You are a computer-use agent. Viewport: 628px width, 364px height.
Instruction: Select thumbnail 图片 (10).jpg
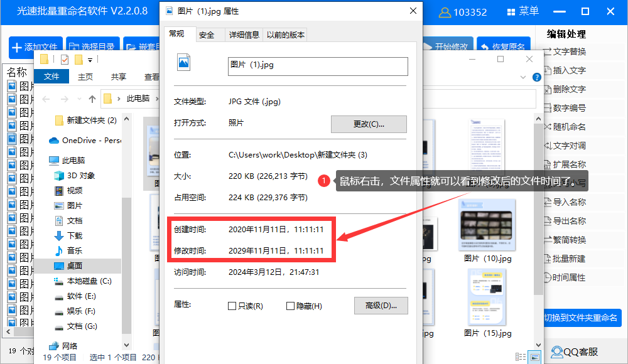click(x=487, y=231)
